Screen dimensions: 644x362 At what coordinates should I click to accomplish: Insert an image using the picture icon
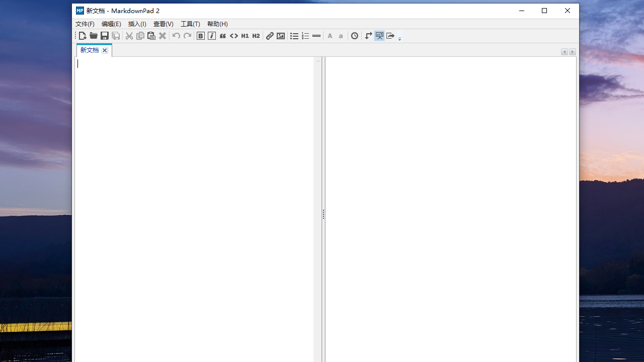click(281, 36)
